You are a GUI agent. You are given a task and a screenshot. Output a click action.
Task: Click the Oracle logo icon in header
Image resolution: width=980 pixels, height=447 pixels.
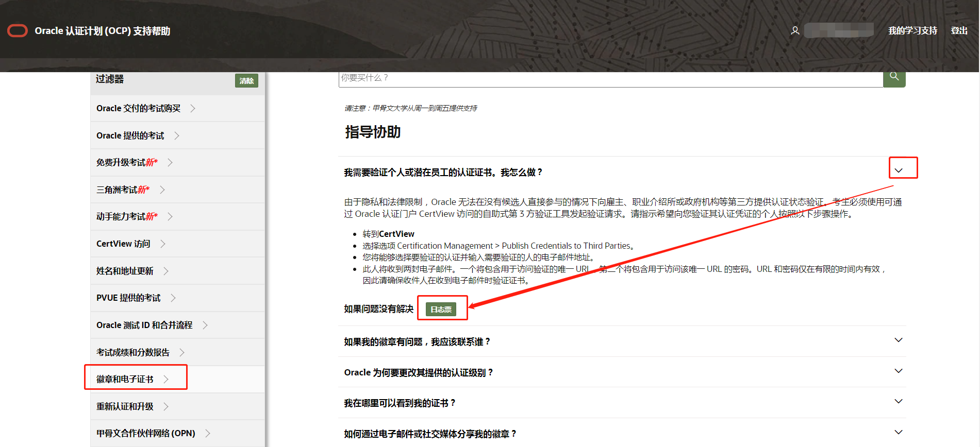18,31
